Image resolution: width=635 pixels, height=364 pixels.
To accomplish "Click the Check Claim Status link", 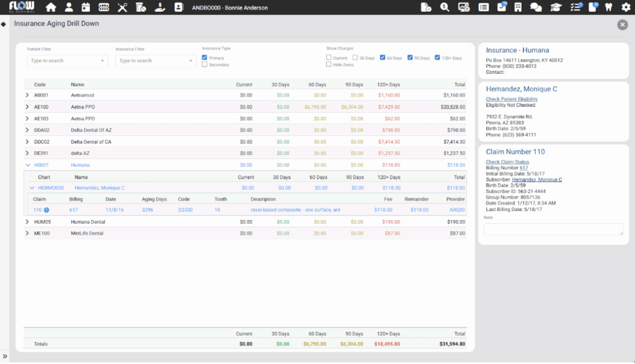I will click(x=507, y=162).
